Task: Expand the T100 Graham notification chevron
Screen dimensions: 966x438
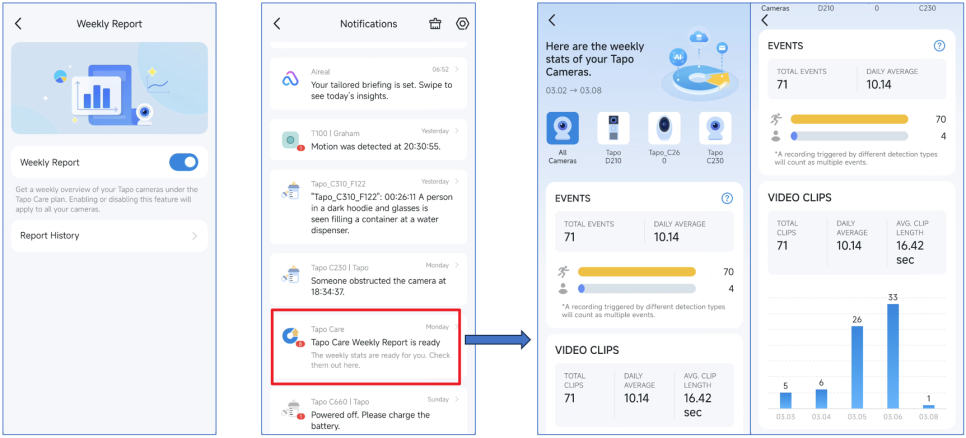Action: point(457,131)
